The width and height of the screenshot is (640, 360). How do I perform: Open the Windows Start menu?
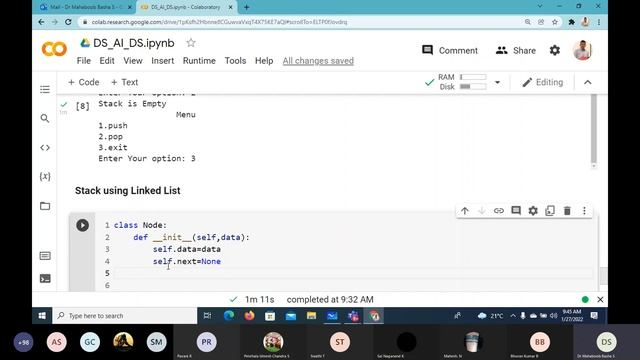[42, 316]
